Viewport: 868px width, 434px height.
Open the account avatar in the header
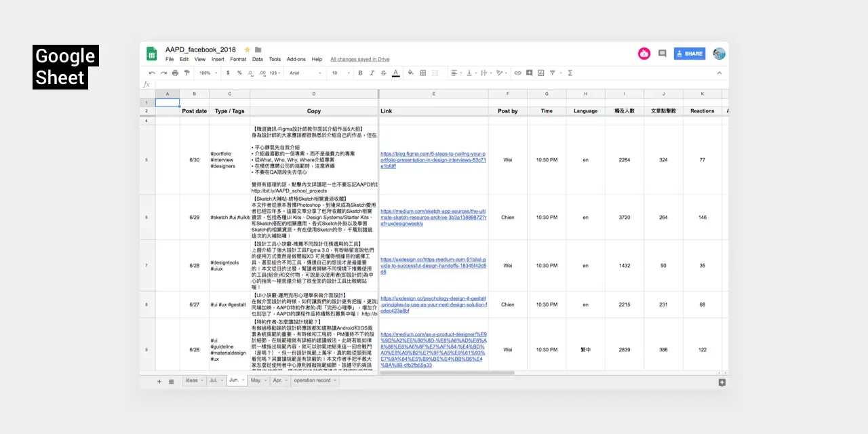point(719,54)
